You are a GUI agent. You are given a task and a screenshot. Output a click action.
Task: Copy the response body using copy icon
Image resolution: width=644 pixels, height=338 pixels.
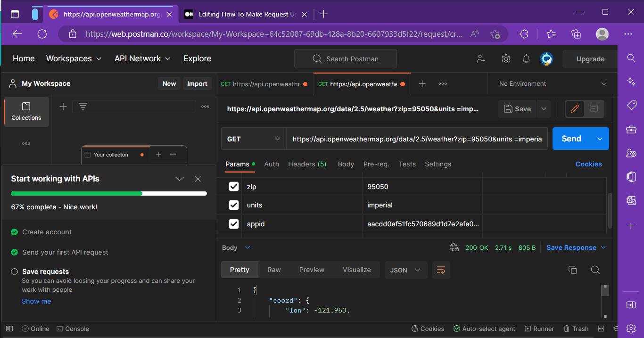[x=572, y=270]
